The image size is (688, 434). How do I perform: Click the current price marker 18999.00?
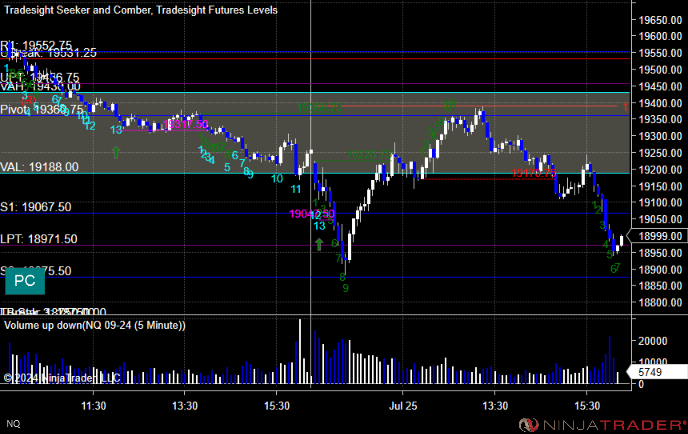(659, 236)
